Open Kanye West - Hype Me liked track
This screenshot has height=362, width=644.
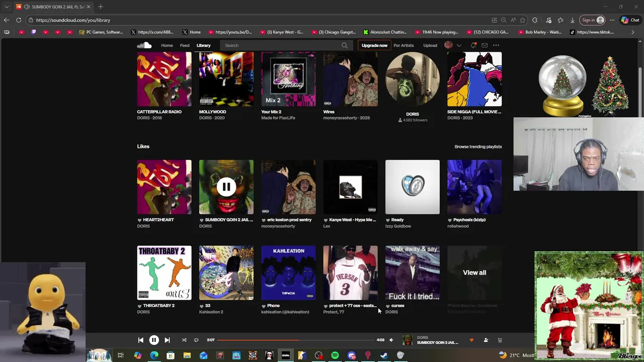350,187
